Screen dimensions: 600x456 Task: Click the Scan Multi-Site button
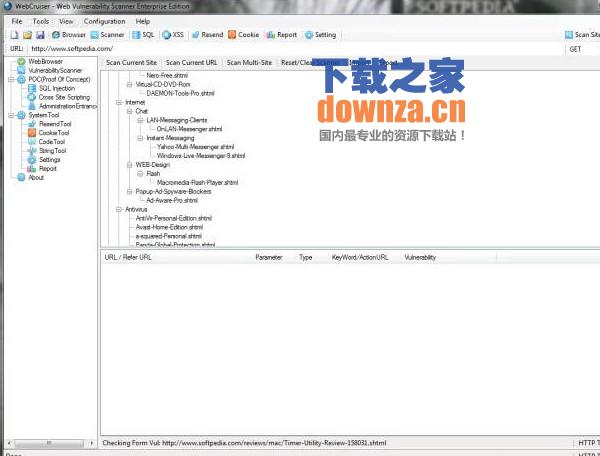pyautogui.click(x=248, y=62)
